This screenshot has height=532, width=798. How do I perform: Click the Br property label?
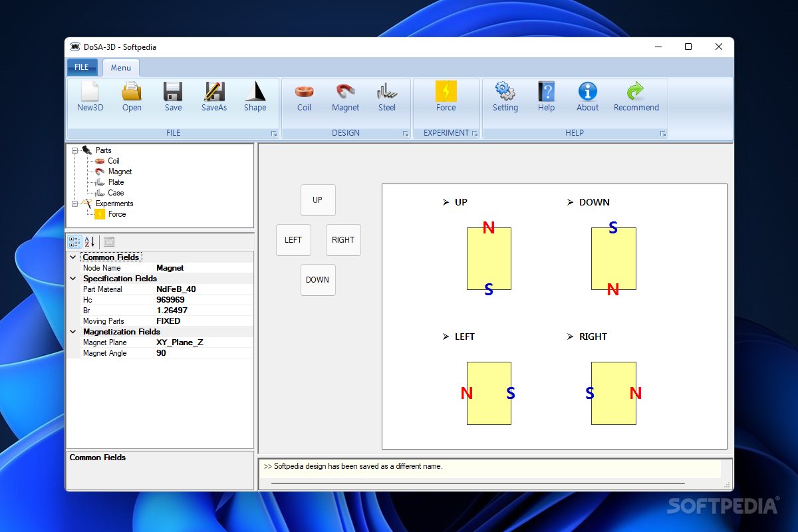pos(87,311)
